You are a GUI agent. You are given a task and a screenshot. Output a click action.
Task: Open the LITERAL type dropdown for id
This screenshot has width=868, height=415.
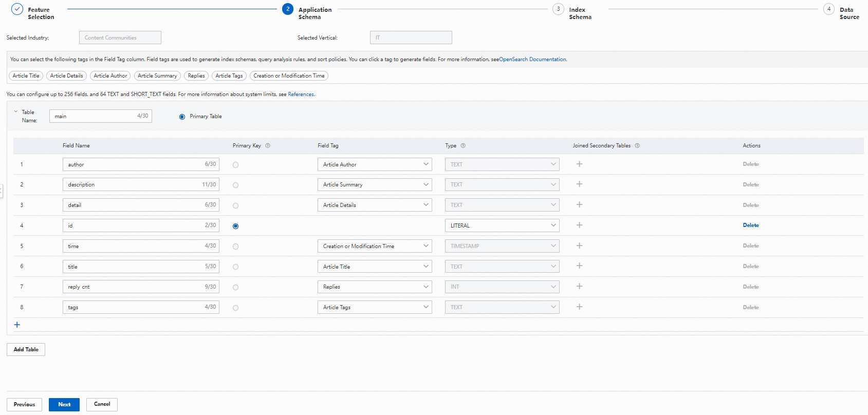(502, 225)
